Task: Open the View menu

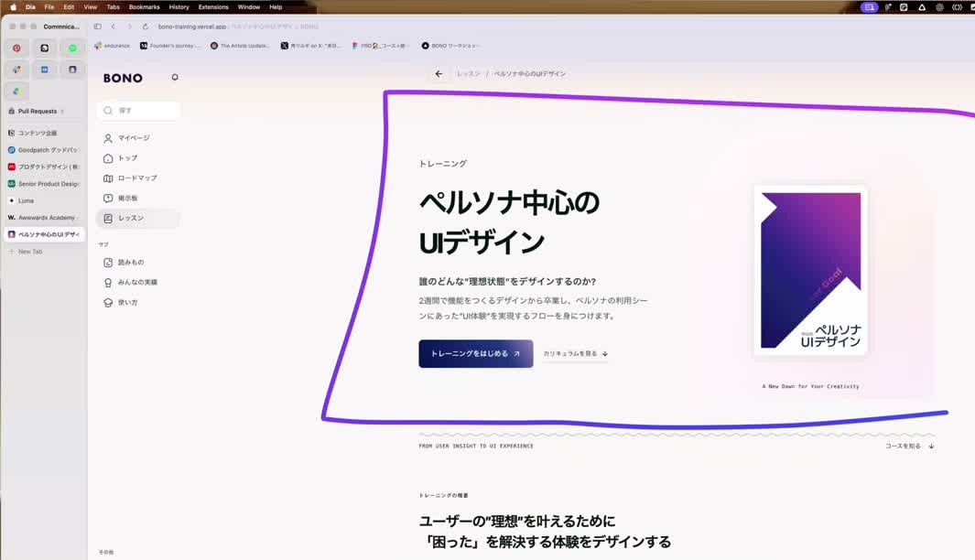Action: 90,6
